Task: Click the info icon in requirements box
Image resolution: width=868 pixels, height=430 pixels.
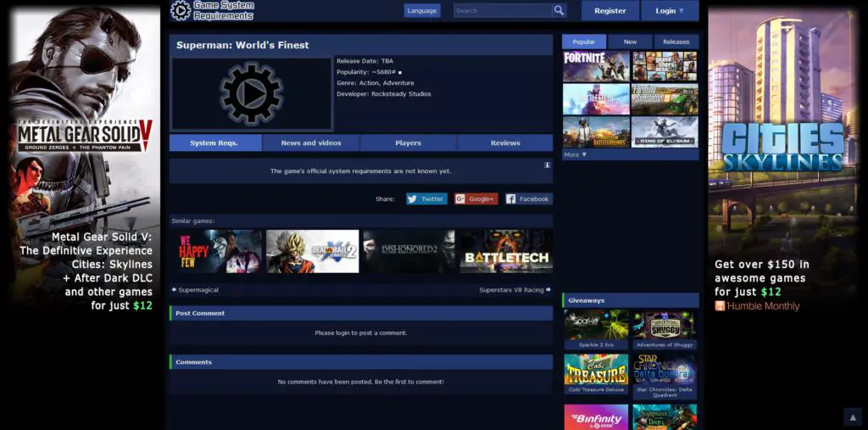Action: point(547,165)
